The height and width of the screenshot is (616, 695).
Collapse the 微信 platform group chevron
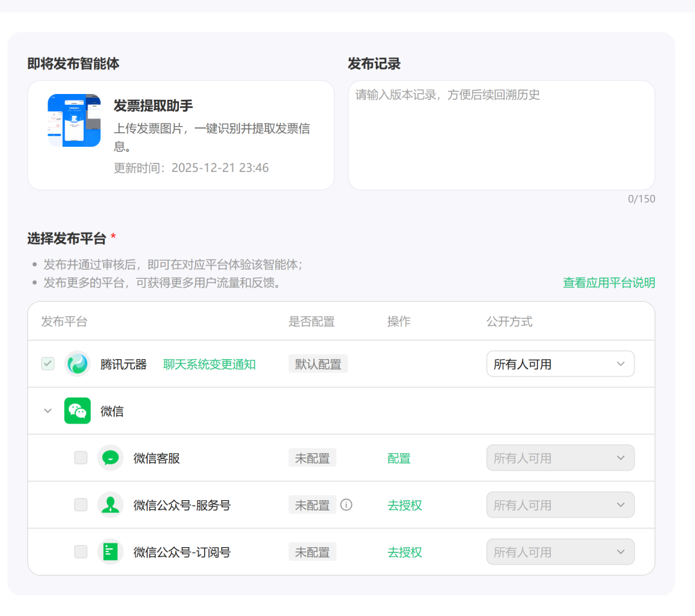click(48, 411)
